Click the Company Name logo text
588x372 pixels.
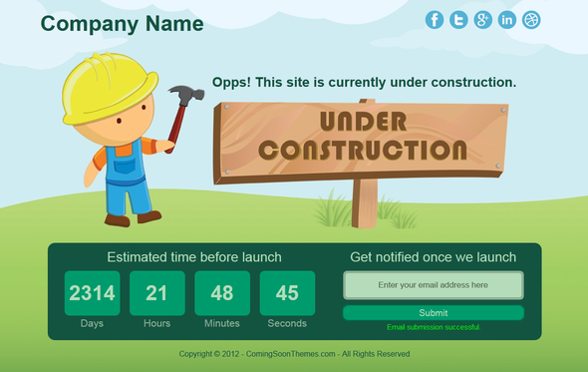pyautogui.click(x=122, y=24)
